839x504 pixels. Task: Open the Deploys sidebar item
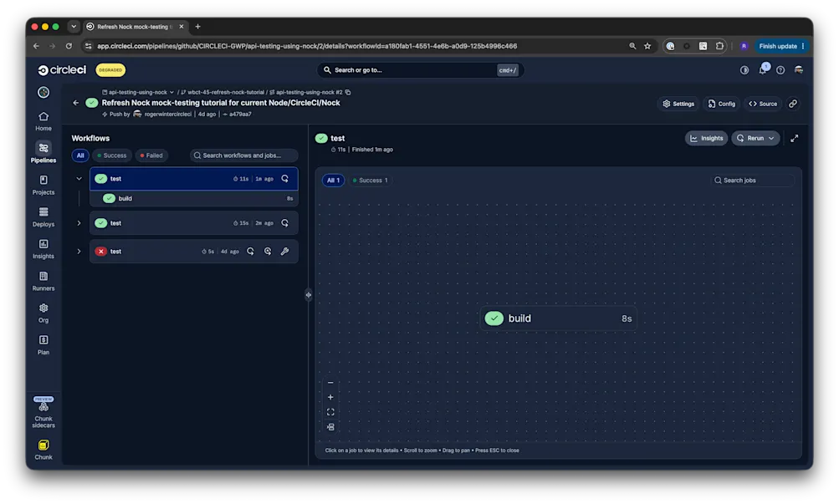pyautogui.click(x=43, y=217)
